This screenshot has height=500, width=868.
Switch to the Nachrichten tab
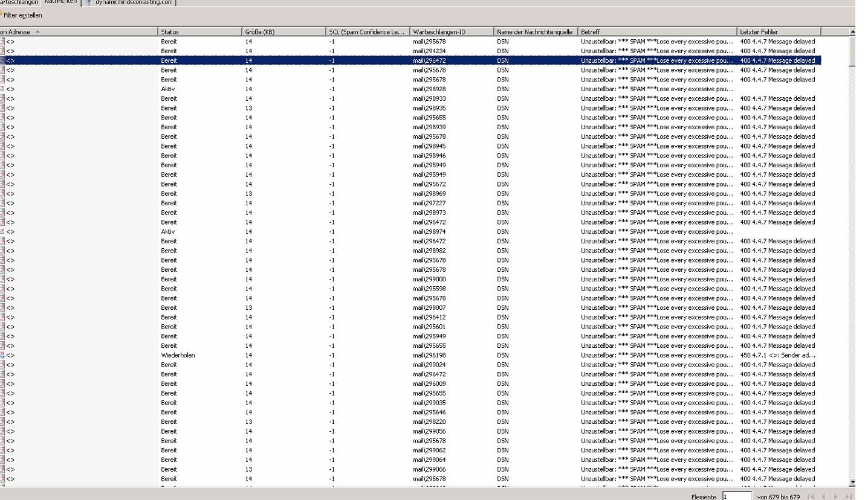60,2
